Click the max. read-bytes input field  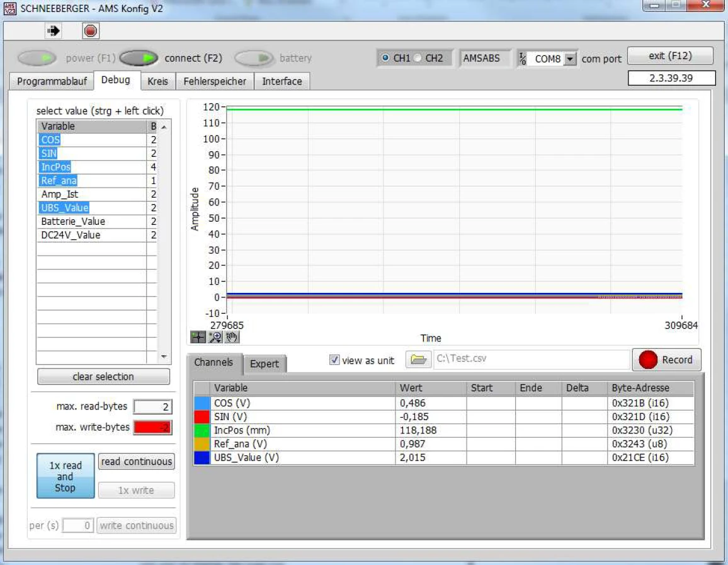click(152, 407)
